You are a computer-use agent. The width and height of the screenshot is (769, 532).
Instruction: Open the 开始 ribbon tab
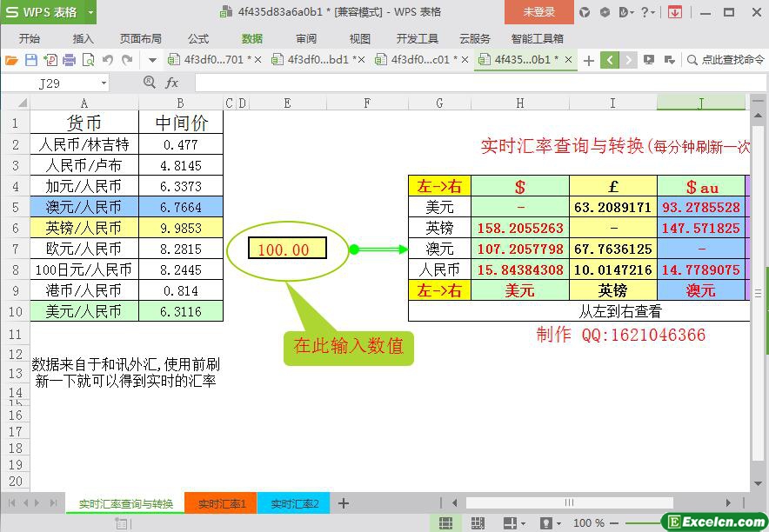[x=30, y=39]
